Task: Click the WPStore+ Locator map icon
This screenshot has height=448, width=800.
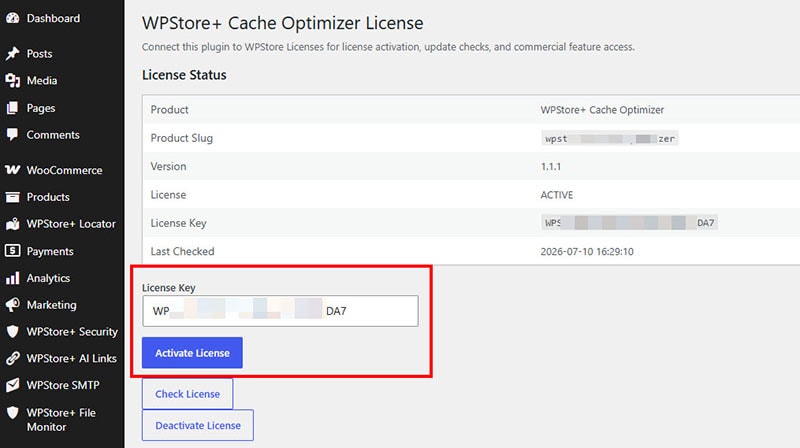Action: (13, 224)
